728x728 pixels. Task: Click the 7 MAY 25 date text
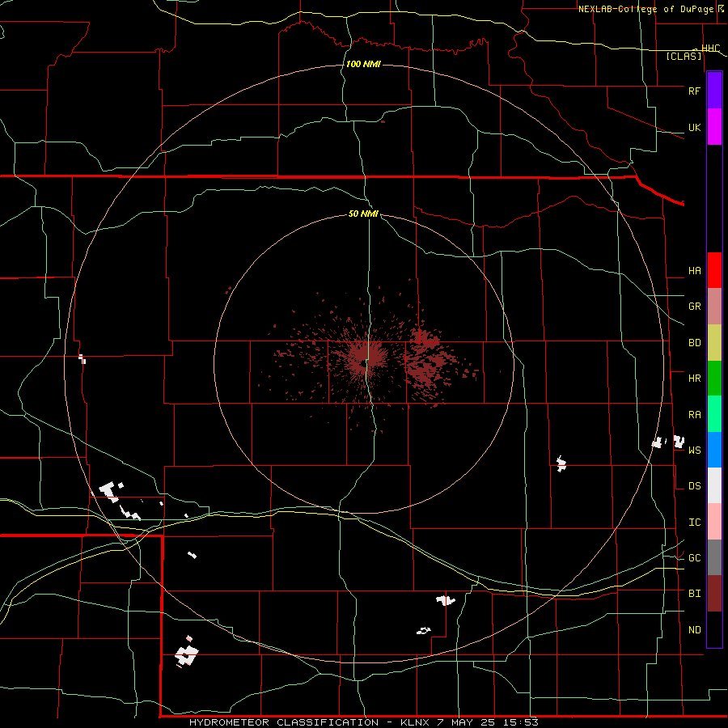point(467,722)
